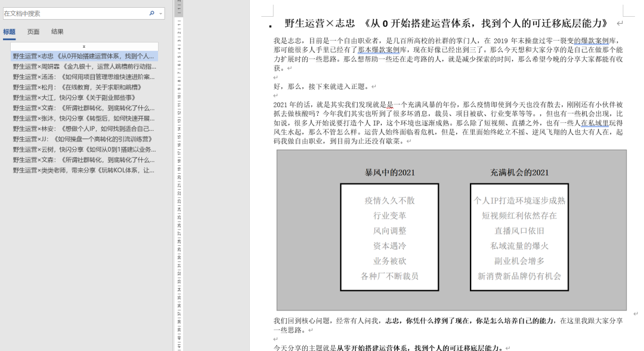Click the paragraph 好,那么,接下来就进入正题。
This screenshot has width=644, height=351.
pyautogui.click(x=321, y=87)
